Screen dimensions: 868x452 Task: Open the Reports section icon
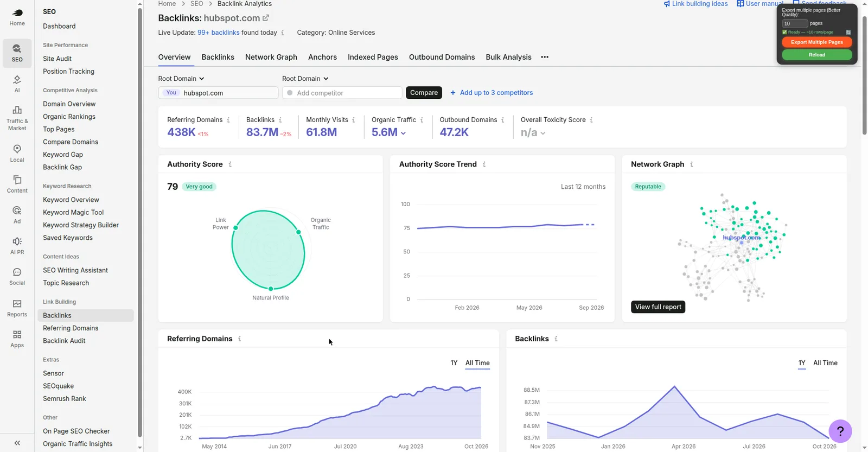click(x=17, y=308)
